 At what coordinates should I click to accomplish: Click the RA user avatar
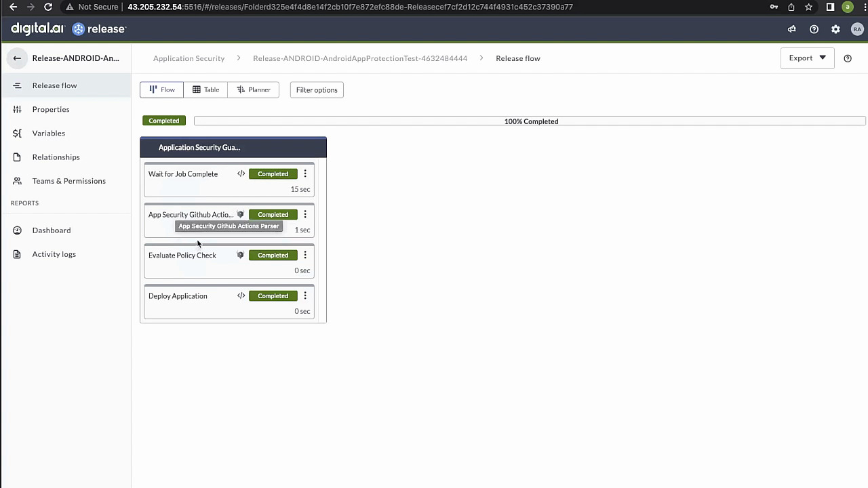coord(857,29)
